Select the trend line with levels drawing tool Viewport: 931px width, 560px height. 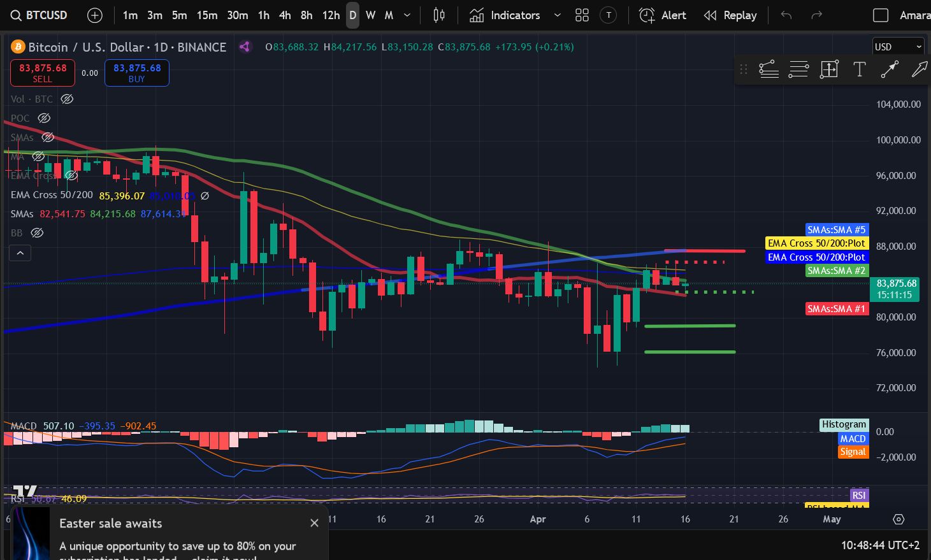click(769, 69)
